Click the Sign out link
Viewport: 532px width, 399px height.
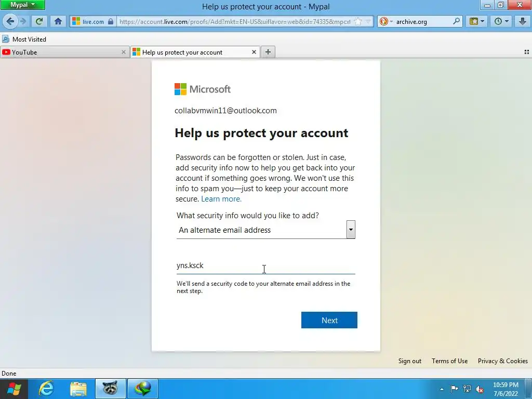410,361
